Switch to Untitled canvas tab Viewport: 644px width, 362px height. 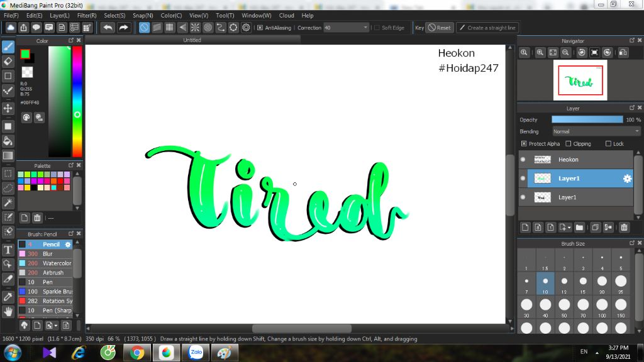pos(192,40)
